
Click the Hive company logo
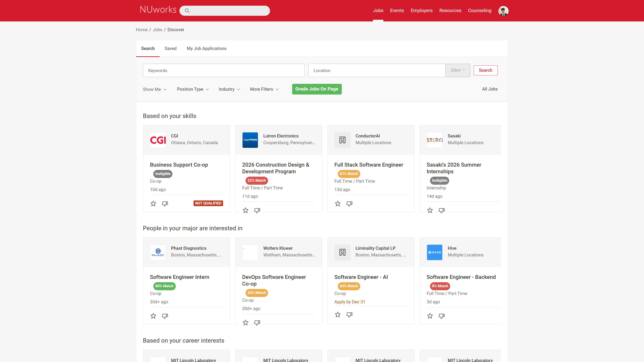point(435,252)
